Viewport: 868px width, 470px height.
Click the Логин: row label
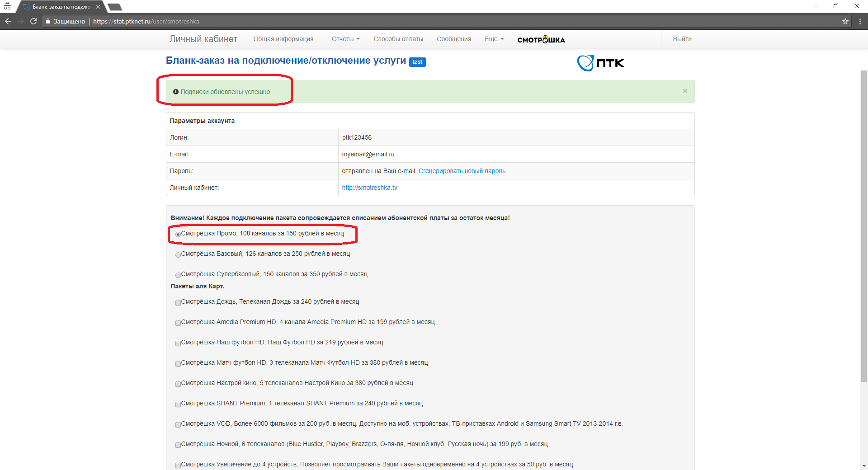tap(179, 137)
